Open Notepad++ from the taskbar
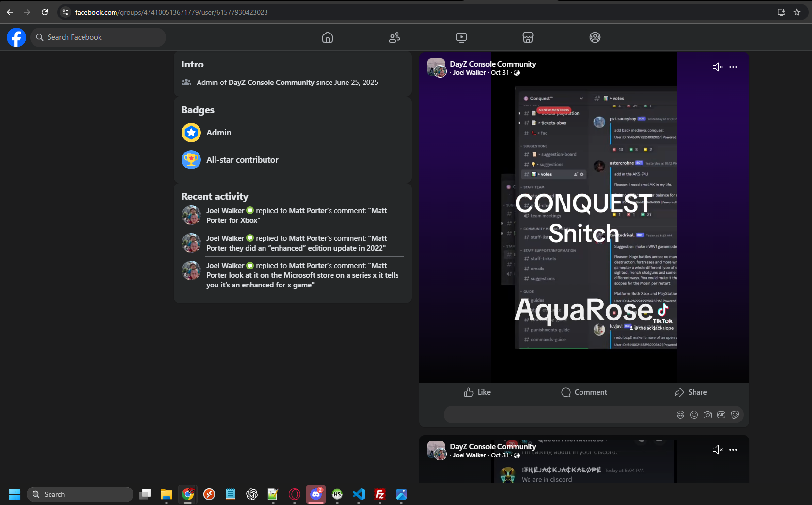This screenshot has height=505, width=812. pos(273,494)
